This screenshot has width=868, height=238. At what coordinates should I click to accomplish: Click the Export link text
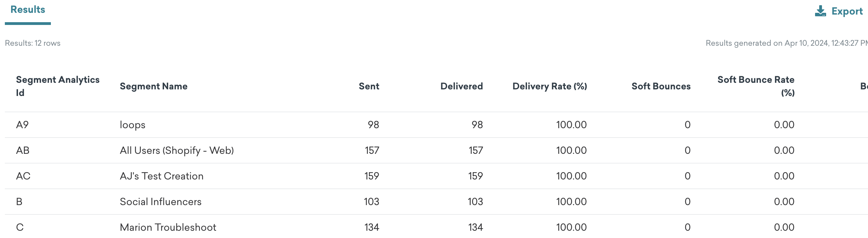tap(847, 11)
